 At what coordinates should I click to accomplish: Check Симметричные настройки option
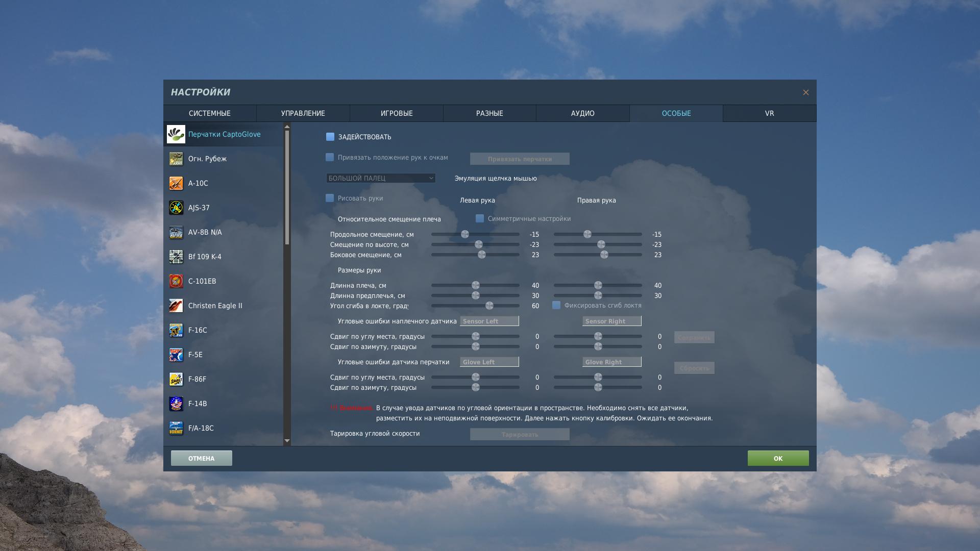tap(480, 218)
